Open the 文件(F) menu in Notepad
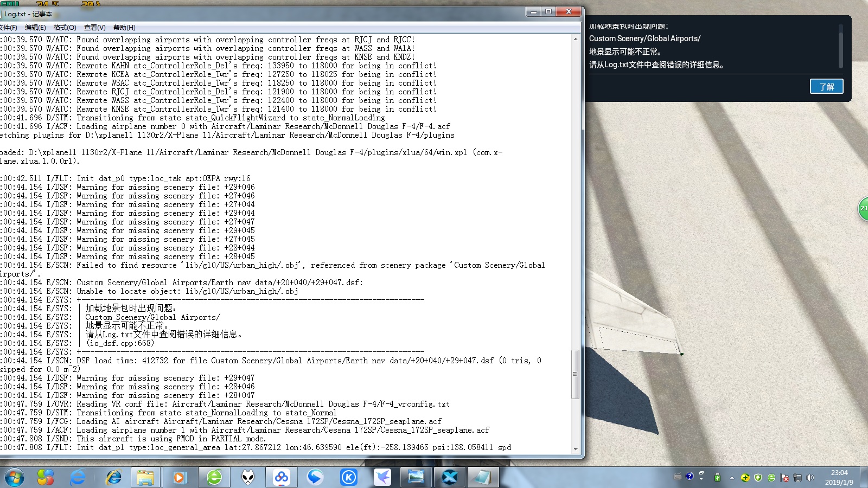The height and width of the screenshot is (488, 868). coord(8,28)
